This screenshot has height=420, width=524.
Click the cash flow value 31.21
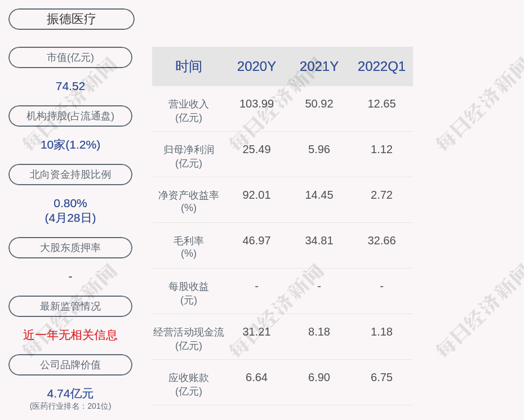(x=257, y=332)
